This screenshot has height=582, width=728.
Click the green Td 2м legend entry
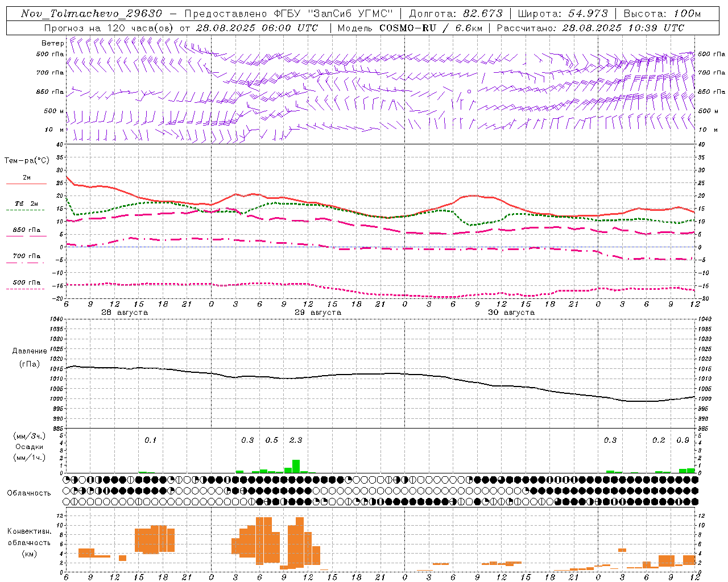coord(26,206)
